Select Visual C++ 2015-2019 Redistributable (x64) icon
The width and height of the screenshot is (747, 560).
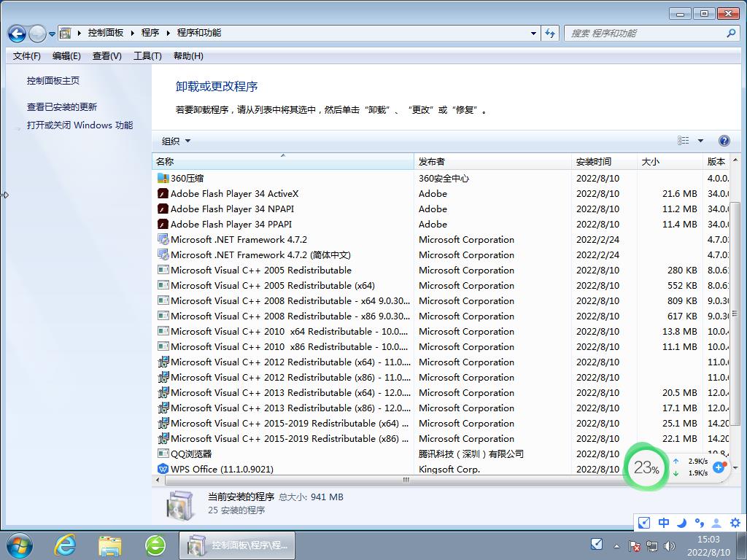coord(163,423)
